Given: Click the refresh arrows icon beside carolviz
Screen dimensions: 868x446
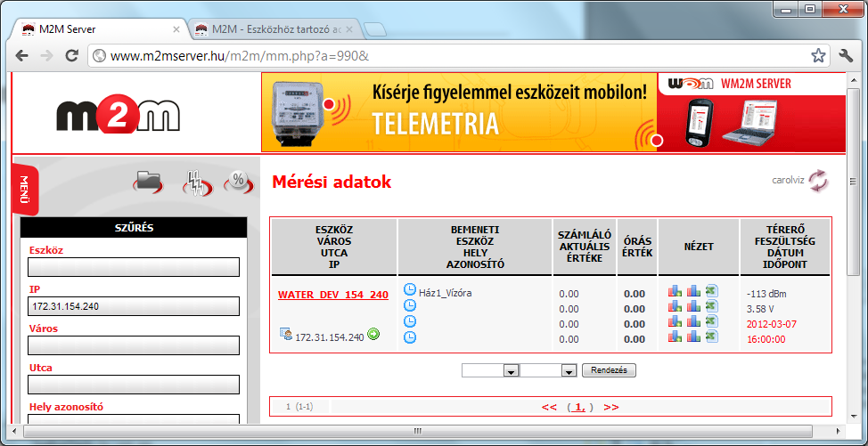Looking at the screenshot, I should click(x=818, y=180).
